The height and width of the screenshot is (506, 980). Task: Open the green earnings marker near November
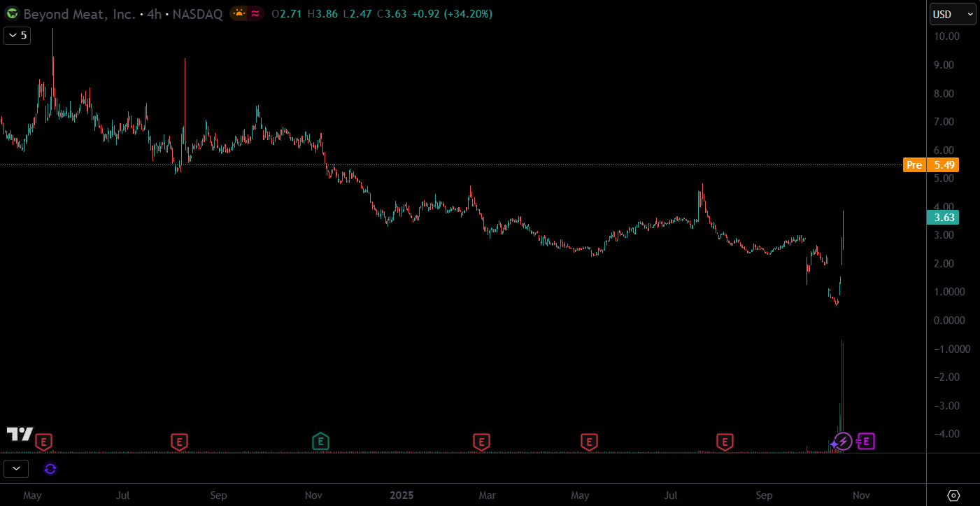click(320, 441)
